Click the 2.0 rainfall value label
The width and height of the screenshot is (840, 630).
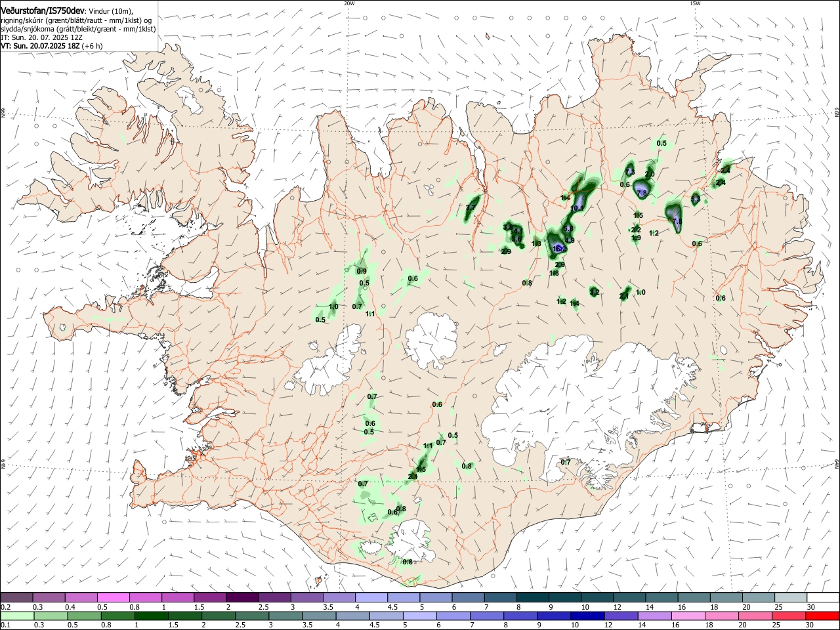click(x=650, y=174)
